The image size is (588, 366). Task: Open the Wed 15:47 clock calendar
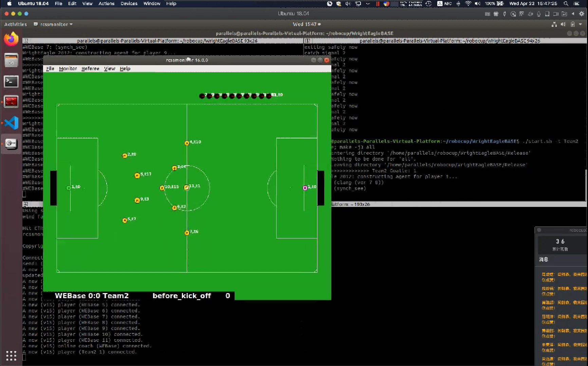[306, 24]
